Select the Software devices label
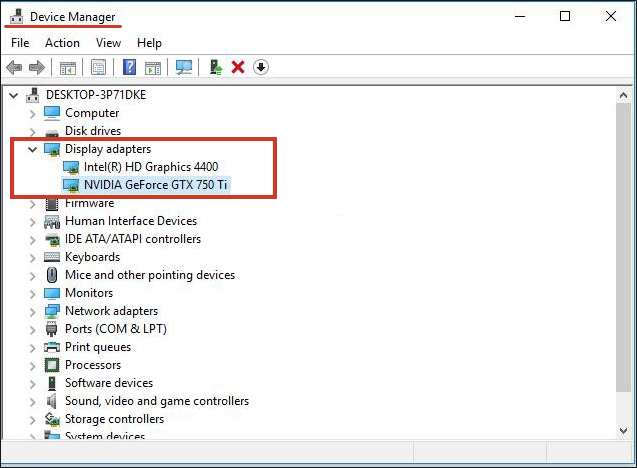Screen dimensions: 637x468 tap(109, 383)
